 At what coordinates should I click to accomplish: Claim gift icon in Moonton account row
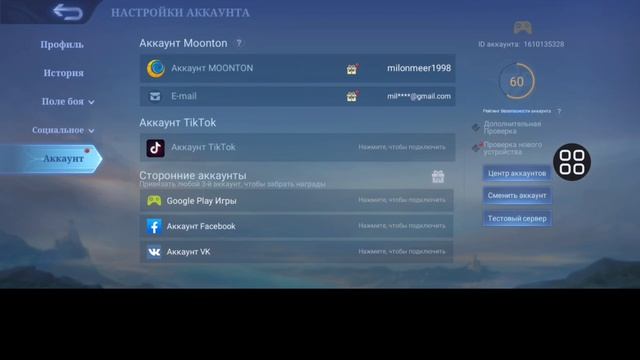point(351,69)
